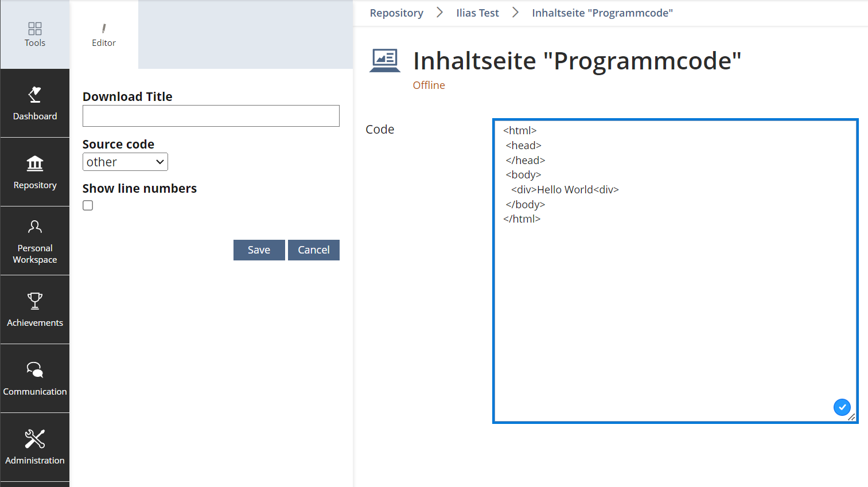The height and width of the screenshot is (487, 868).
Task: Expand the Source code language dropdown
Action: (125, 162)
